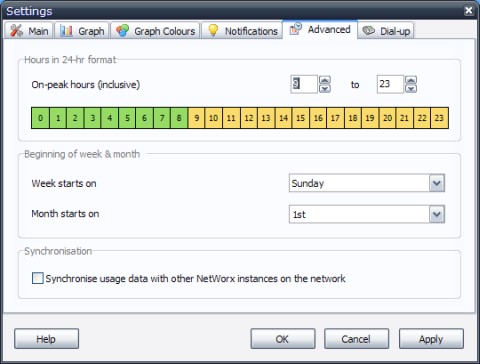Go to the Notifications tab
The height and width of the screenshot is (364, 480).
pyautogui.click(x=242, y=31)
